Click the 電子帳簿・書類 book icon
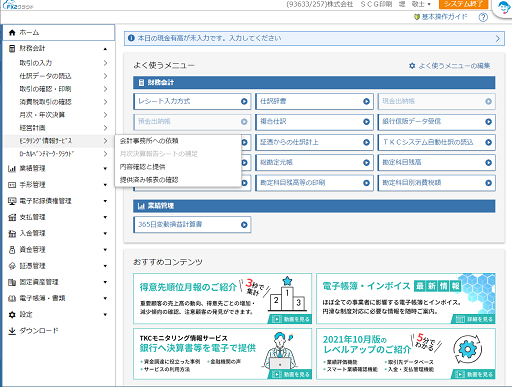The height and width of the screenshot is (387, 512). (x=12, y=298)
